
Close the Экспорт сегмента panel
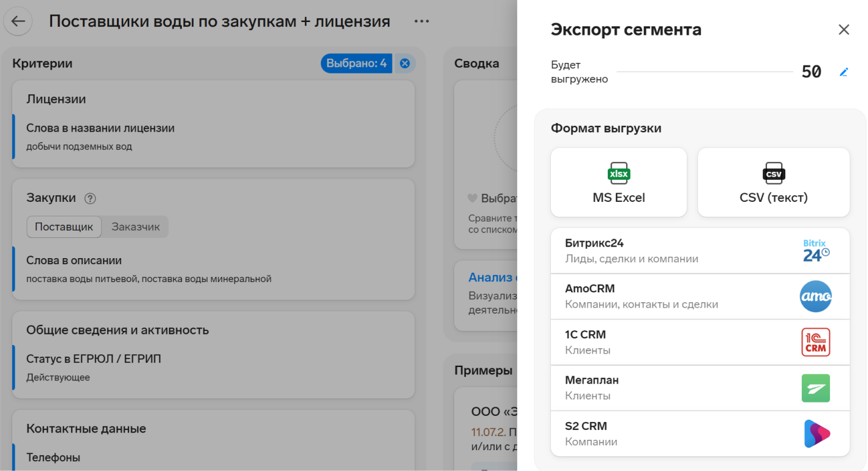(844, 29)
